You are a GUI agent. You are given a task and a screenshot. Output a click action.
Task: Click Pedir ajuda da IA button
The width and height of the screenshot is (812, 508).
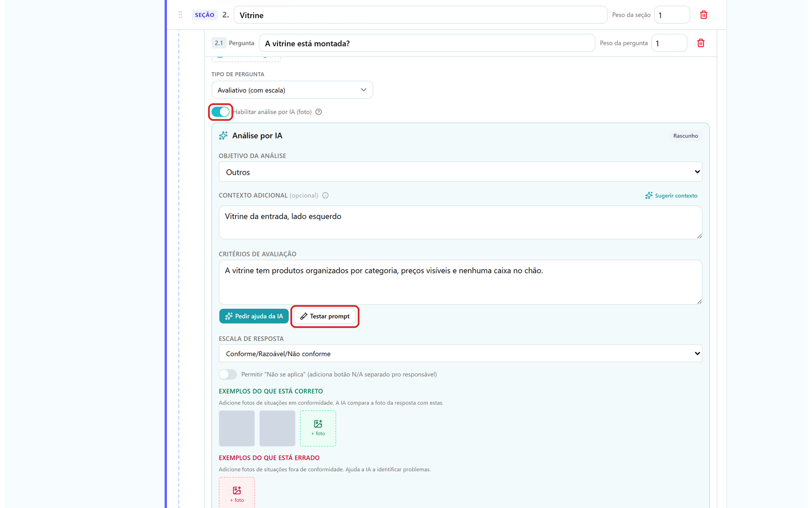[254, 316]
